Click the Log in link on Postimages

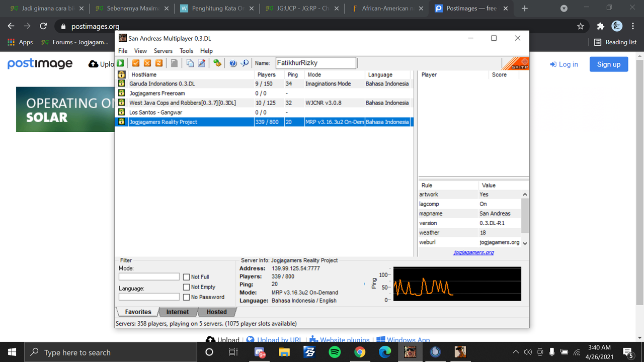coord(564,64)
